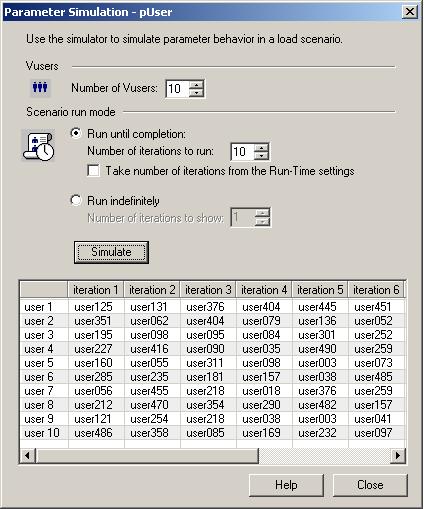The image size is (424, 509).
Task: Click the Close button at bottom
Action: [370, 485]
